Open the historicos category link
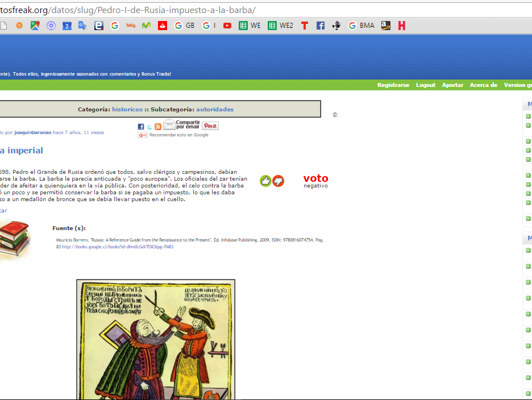 click(127, 109)
